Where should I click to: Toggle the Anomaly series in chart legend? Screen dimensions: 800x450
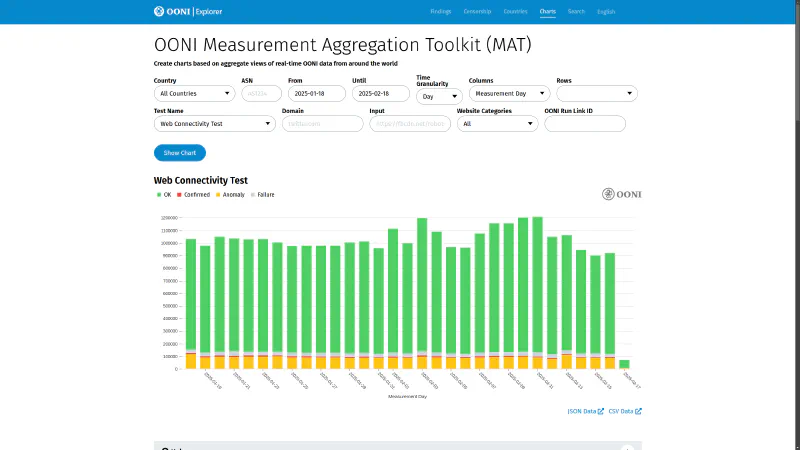(x=230, y=195)
